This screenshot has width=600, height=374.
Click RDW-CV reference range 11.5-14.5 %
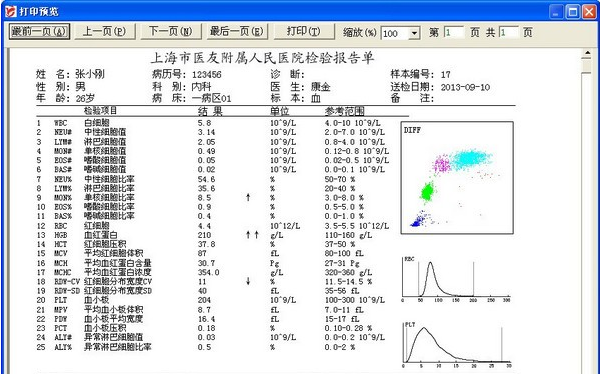click(x=348, y=282)
